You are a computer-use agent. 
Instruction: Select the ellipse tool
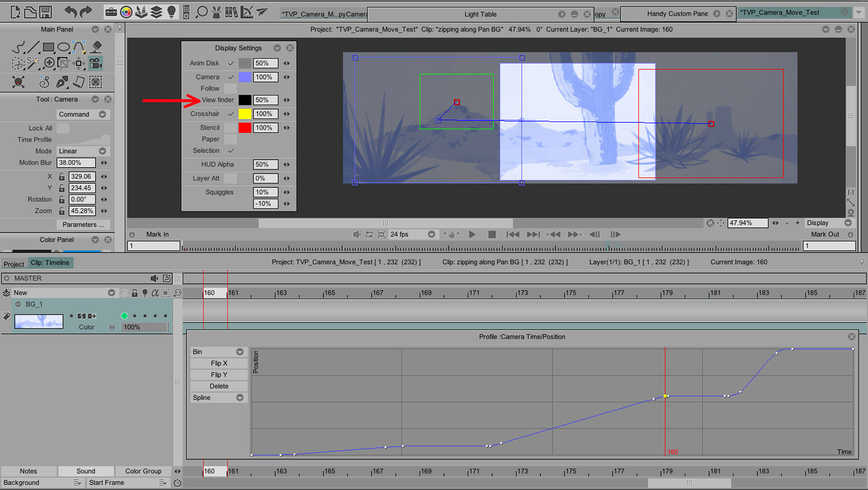64,47
